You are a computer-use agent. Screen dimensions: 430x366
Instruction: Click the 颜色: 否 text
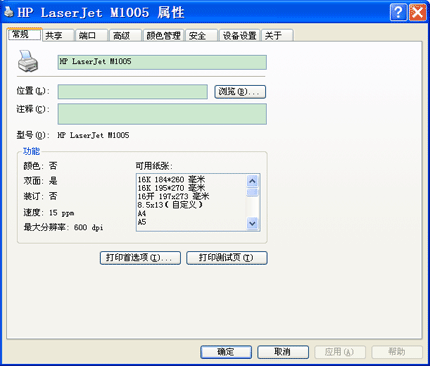click(40, 166)
